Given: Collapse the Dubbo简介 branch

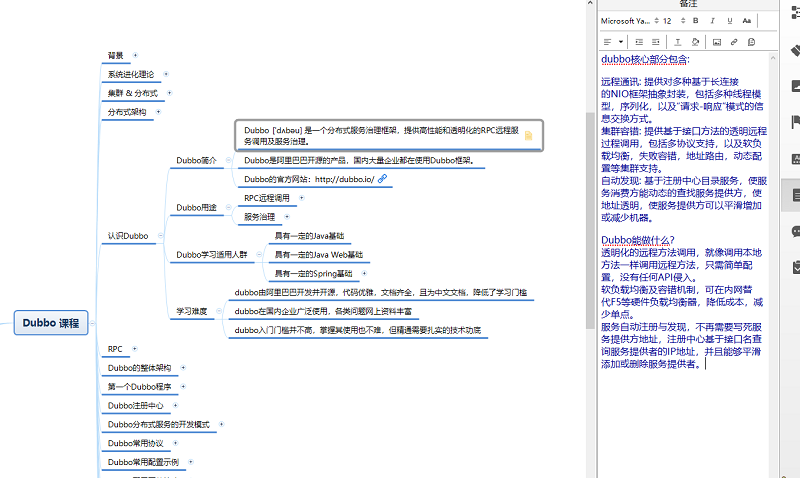Looking at the screenshot, I should [x=228, y=160].
